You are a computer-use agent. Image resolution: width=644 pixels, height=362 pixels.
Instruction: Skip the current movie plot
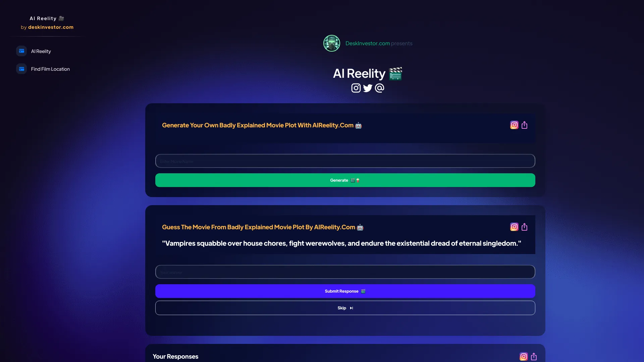(345, 308)
